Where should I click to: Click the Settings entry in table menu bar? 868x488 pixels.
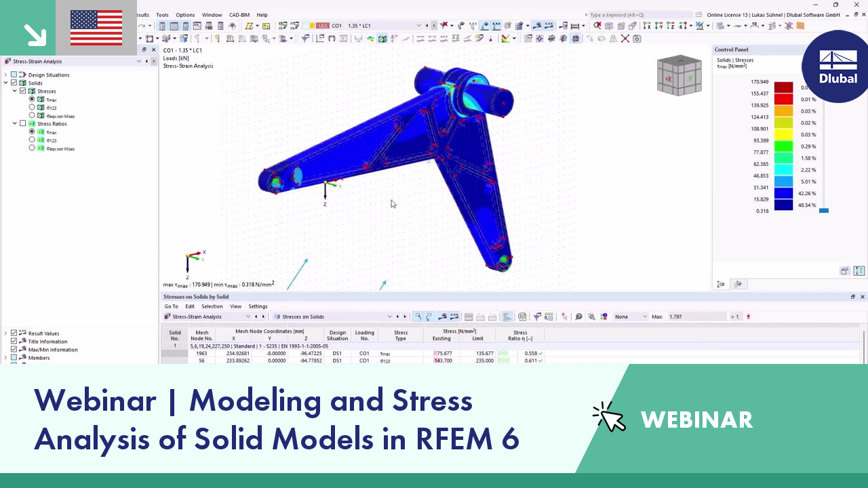258,306
